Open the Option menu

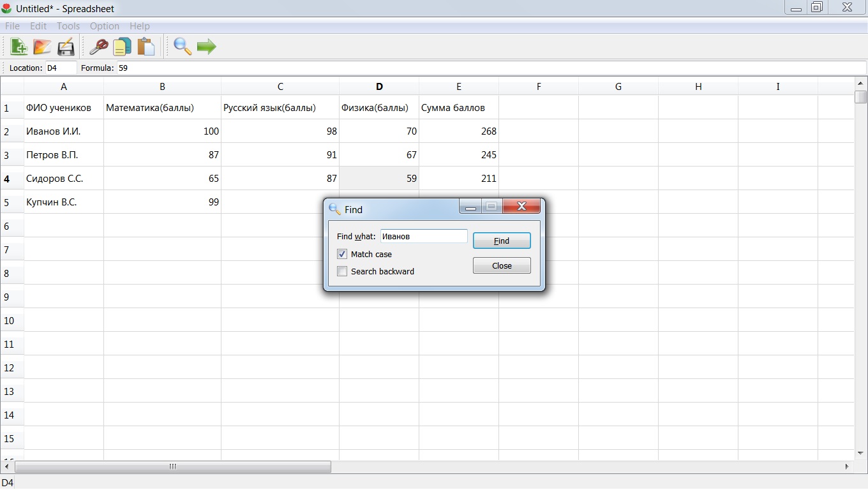click(105, 26)
